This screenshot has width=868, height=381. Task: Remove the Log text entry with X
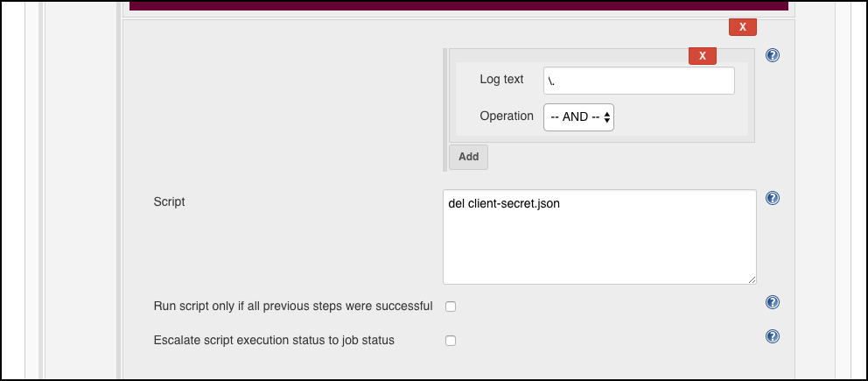[x=703, y=55]
